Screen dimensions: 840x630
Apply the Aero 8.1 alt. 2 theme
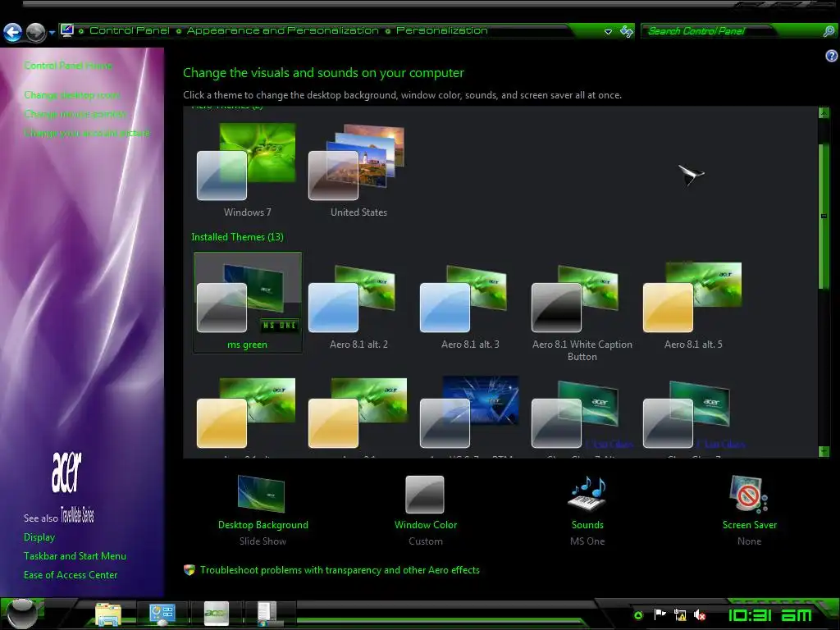pos(358,307)
